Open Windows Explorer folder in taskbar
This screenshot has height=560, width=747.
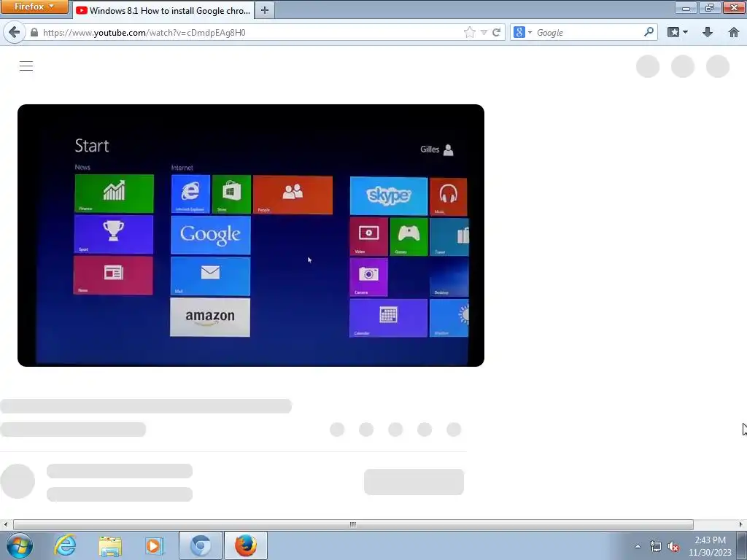tap(110, 545)
